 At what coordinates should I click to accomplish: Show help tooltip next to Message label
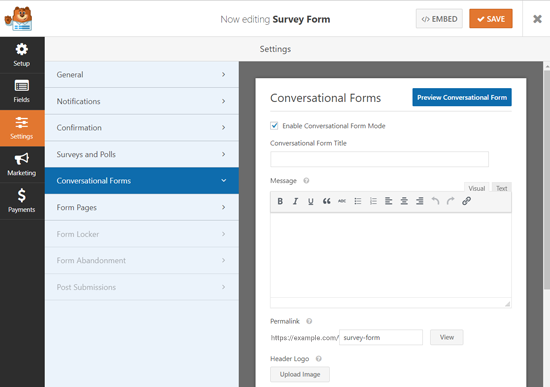tap(306, 181)
